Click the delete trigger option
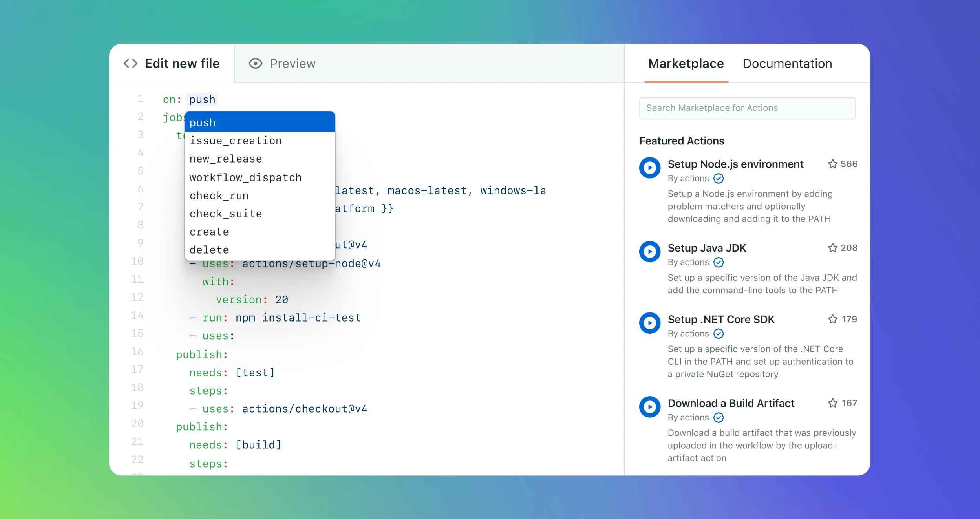Image resolution: width=980 pixels, height=519 pixels. click(209, 249)
